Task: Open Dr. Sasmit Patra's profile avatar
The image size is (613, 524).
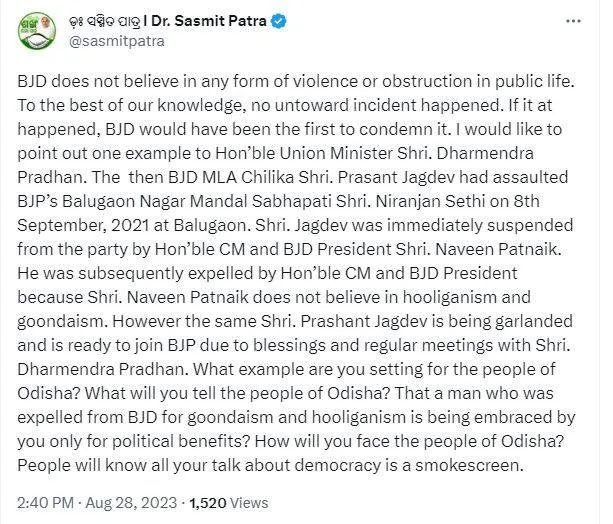Action: coord(37,31)
